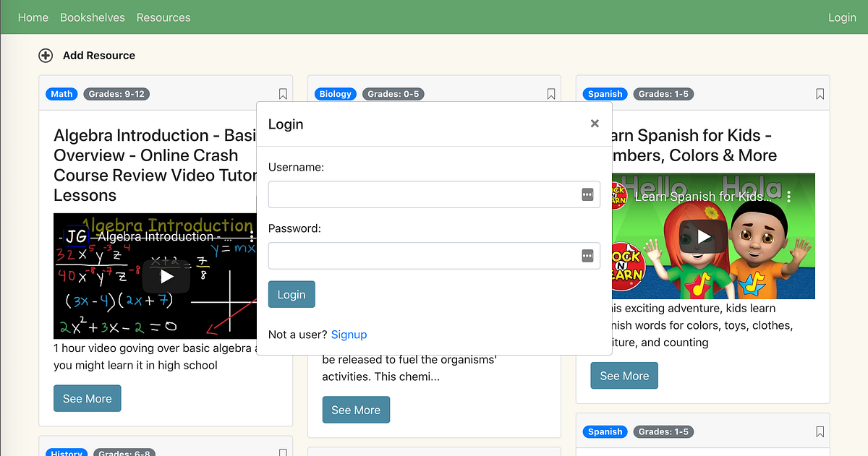
Task: Toggle the bookmark on the Biology resource card
Action: coord(550,94)
